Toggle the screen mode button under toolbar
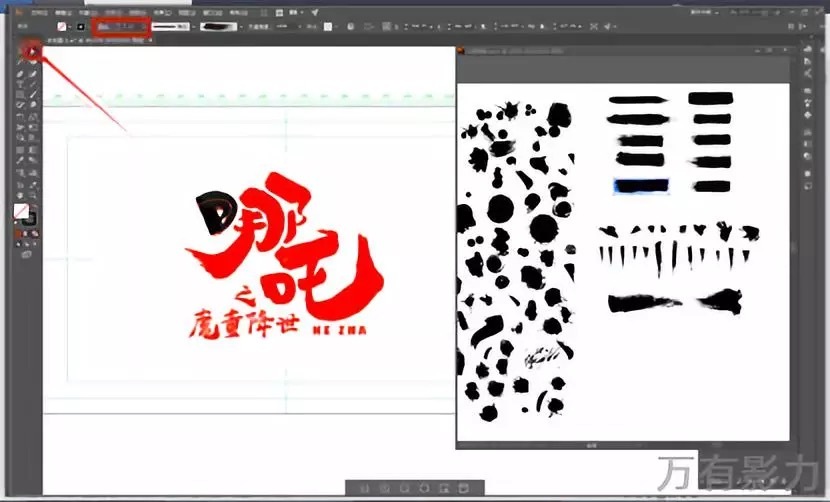 tap(26, 254)
